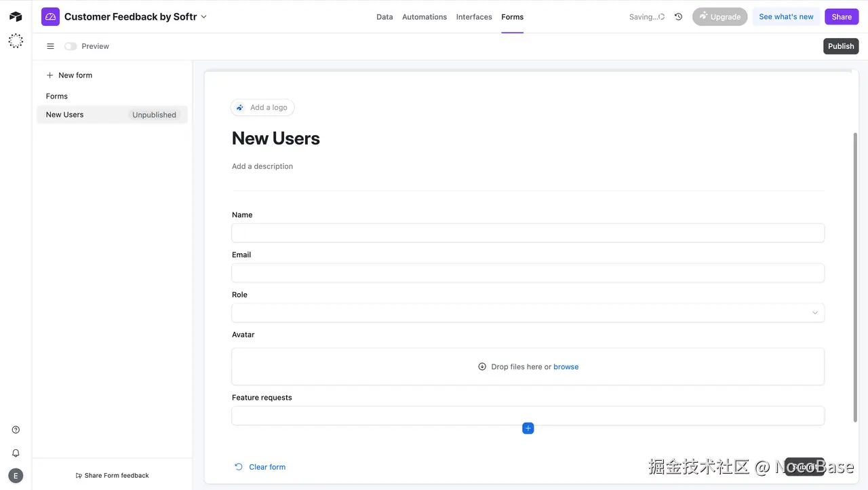Click browse to upload an Avatar file

tap(566, 366)
